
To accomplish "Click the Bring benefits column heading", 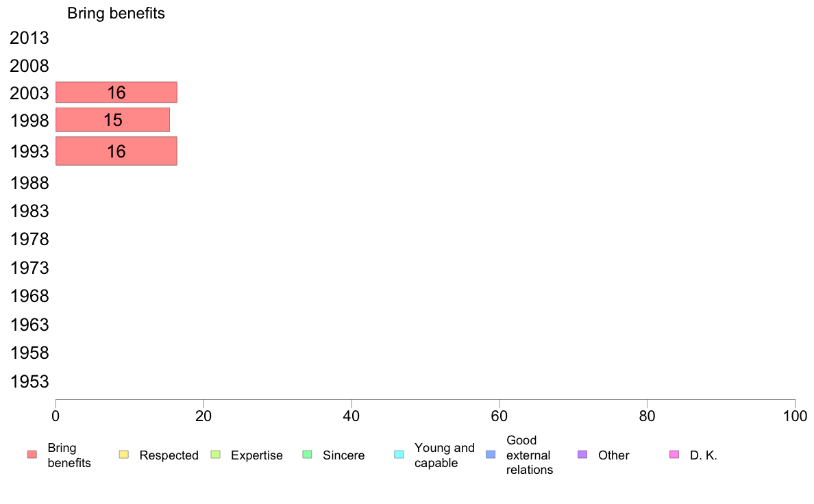I will tap(116, 14).
